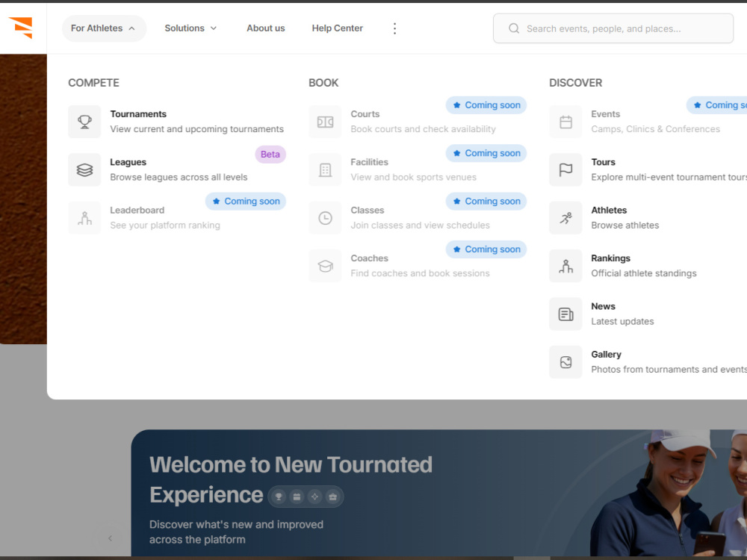Click 'Welcome to New Tournated Experience' heading
The image size is (747, 560).
[291, 479]
